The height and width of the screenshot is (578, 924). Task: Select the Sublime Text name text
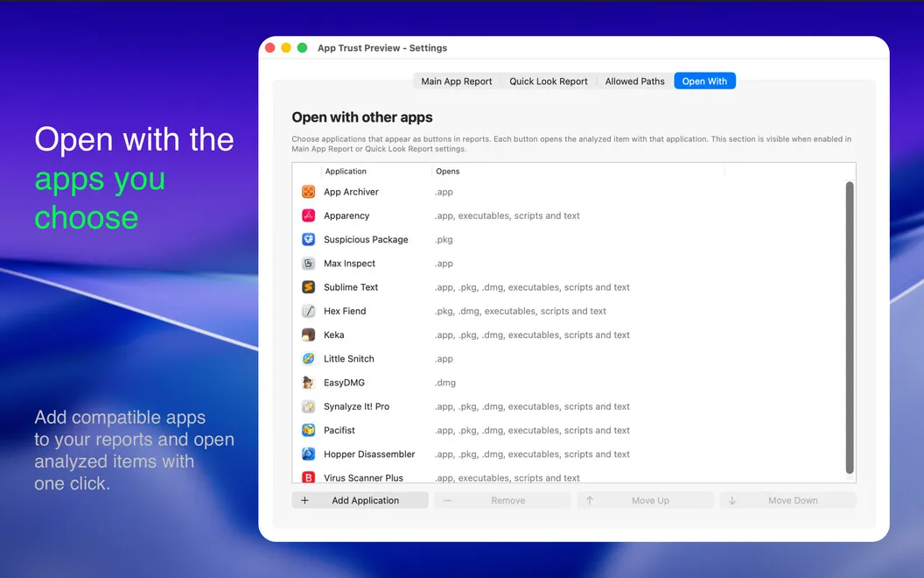[351, 287]
